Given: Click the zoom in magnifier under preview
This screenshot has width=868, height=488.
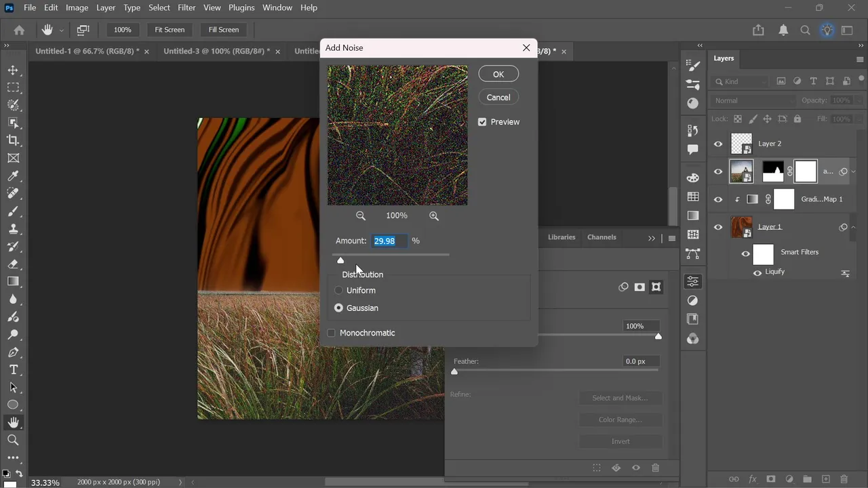Looking at the screenshot, I should pyautogui.click(x=434, y=216).
